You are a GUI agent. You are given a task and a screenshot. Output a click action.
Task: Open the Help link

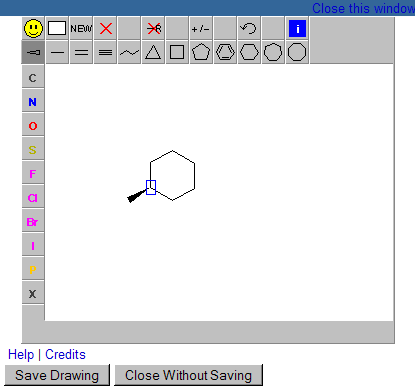[21, 354]
